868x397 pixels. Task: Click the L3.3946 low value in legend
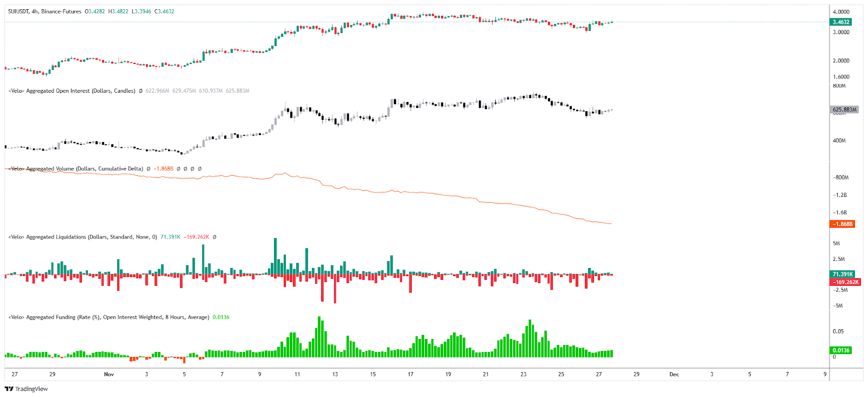pyautogui.click(x=141, y=11)
